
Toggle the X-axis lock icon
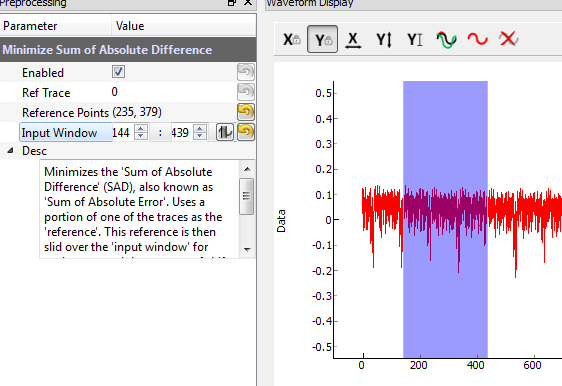coord(291,39)
